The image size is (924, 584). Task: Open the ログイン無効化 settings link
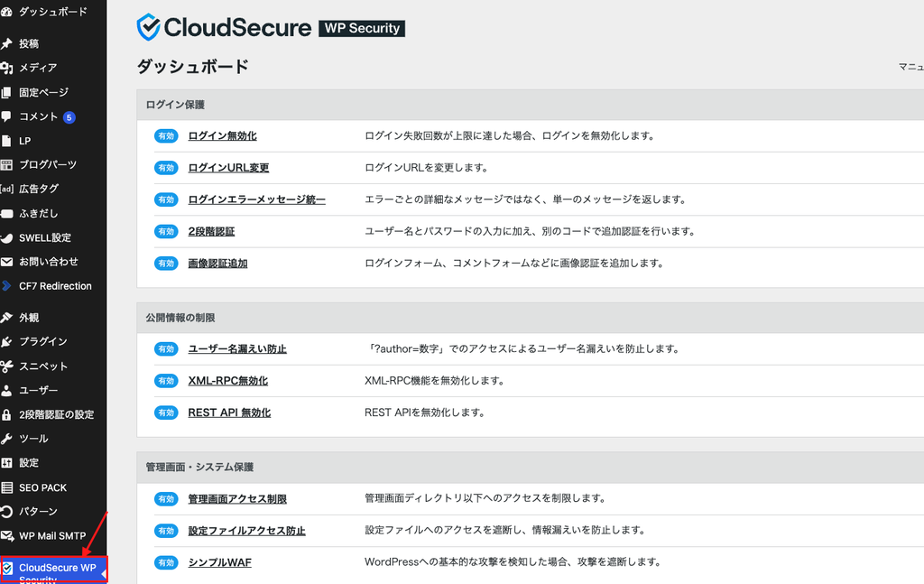(222, 135)
